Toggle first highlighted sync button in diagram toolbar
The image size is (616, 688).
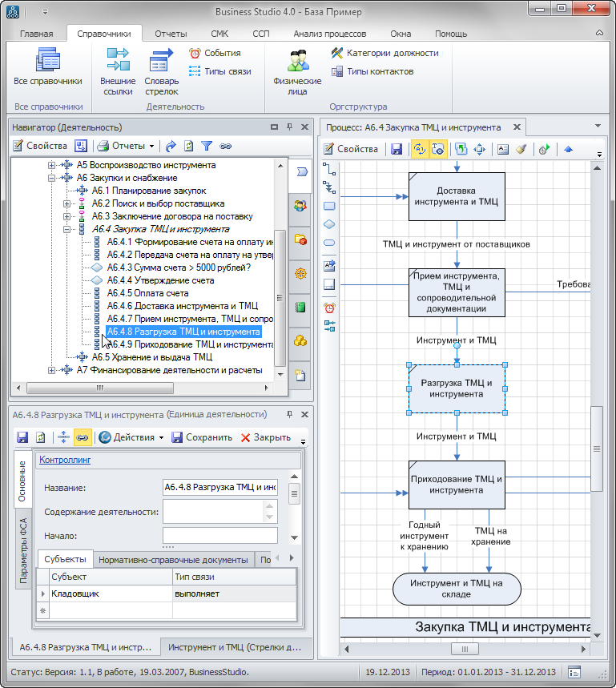click(419, 149)
